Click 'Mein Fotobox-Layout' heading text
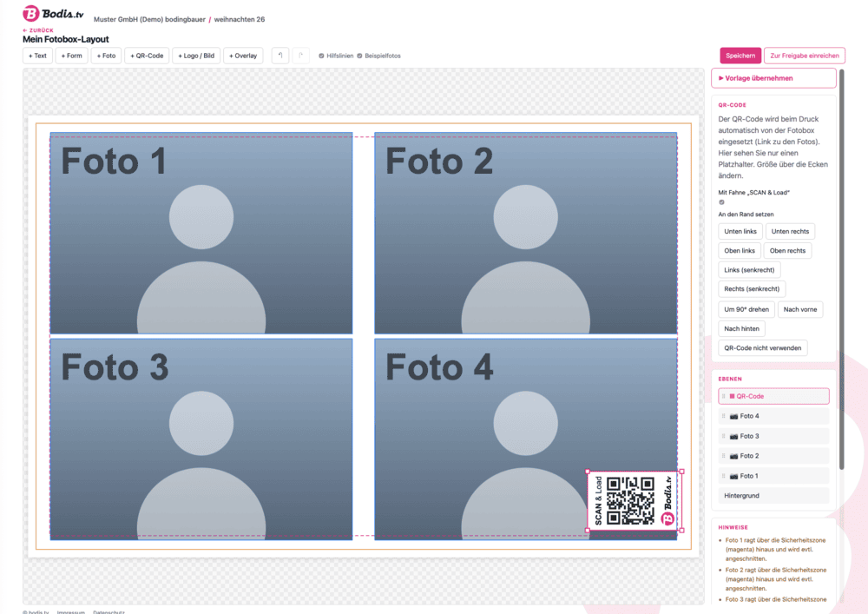This screenshot has width=868, height=614. tap(66, 39)
